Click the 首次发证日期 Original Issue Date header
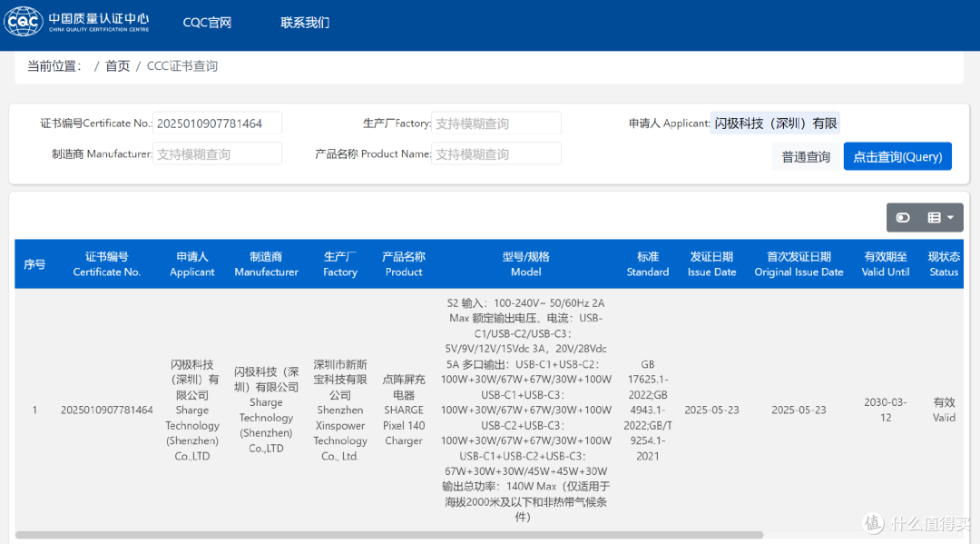 [x=799, y=264]
